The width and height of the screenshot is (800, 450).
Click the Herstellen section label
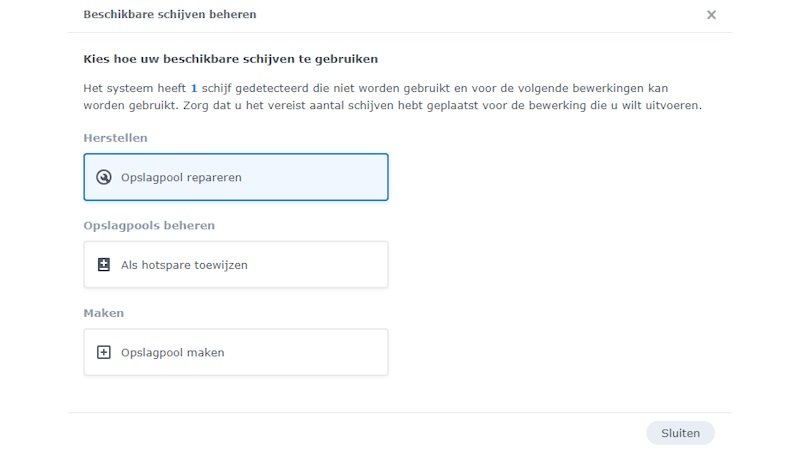[x=115, y=138]
